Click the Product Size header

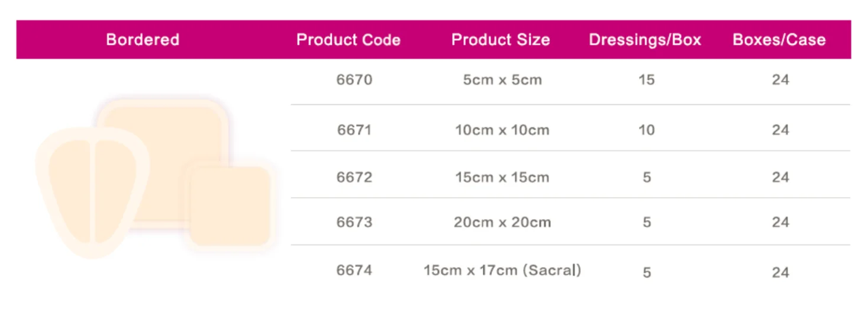point(501,40)
